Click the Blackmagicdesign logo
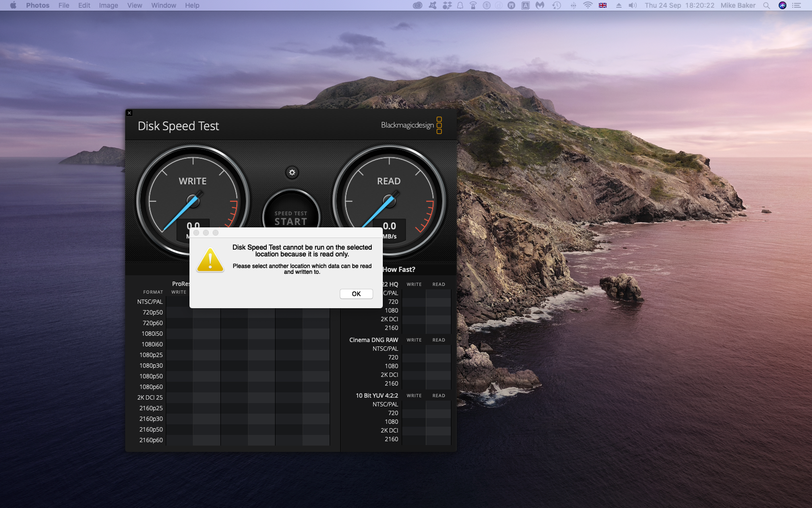This screenshot has width=812, height=508. coord(411,125)
